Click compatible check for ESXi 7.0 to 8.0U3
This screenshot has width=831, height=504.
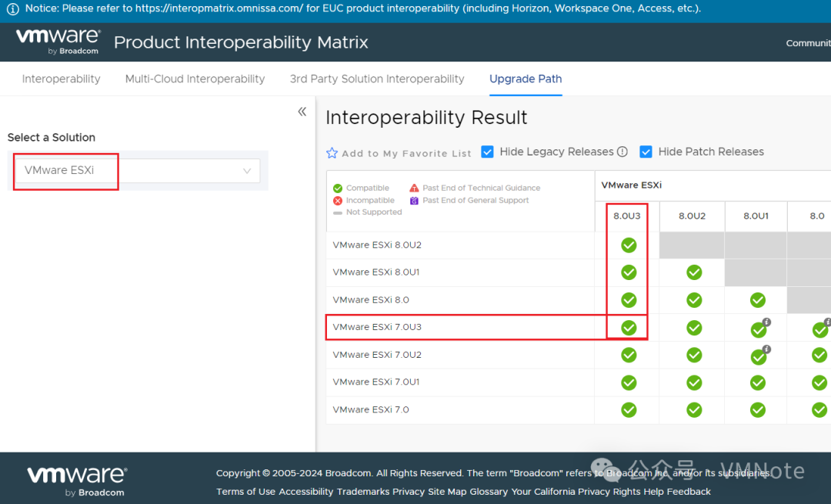coord(629,409)
